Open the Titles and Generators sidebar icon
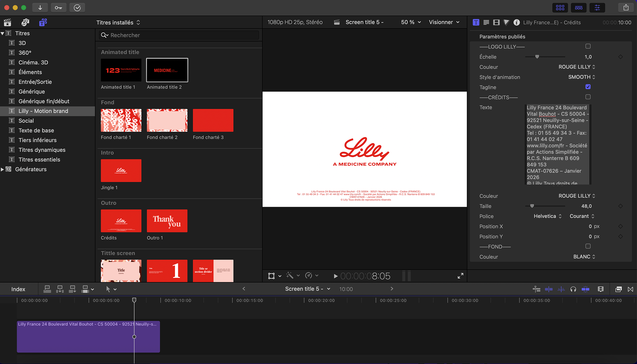The width and height of the screenshot is (637, 364). [x=43, y=22]
